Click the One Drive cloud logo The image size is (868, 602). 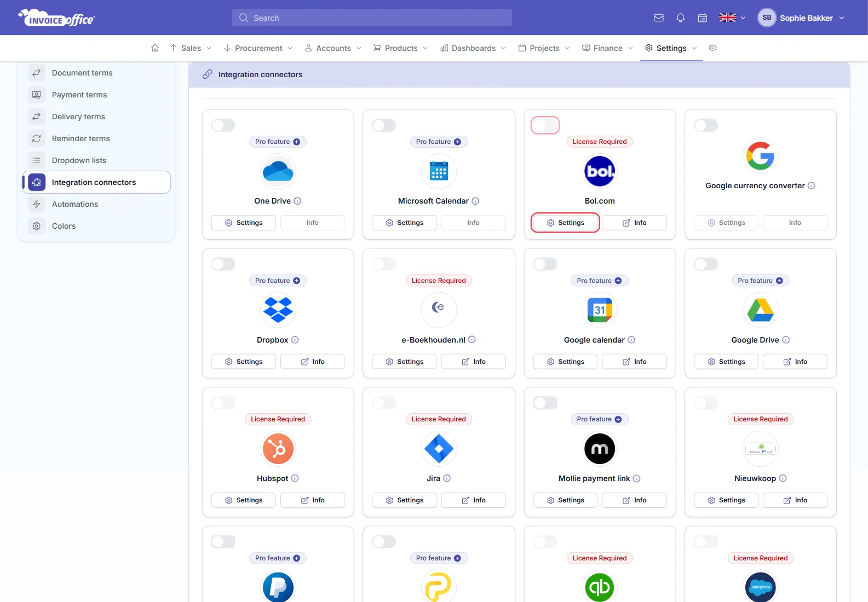(x=278, y=171)
